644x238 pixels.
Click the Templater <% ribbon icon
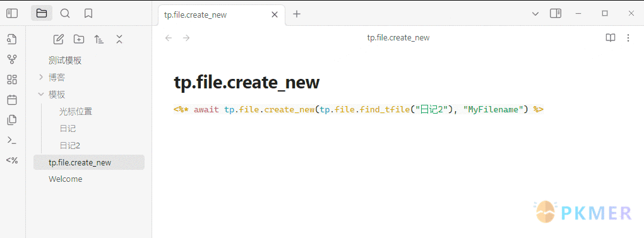pos(13,160)
